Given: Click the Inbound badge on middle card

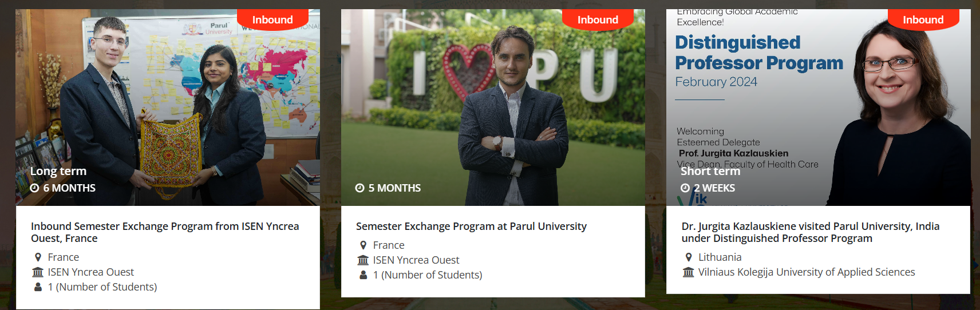Looking at the screenshot, I should pyautogui.click(x=598, y=20).
